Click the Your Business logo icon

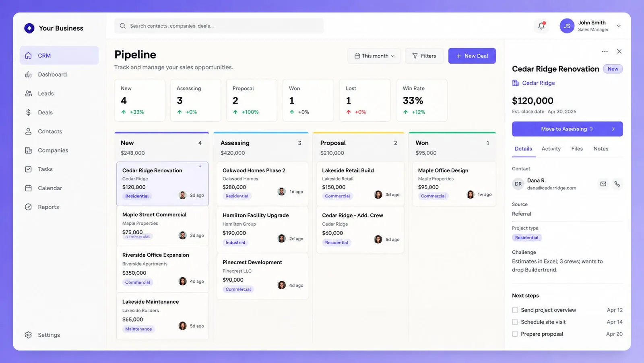(29, 28)
